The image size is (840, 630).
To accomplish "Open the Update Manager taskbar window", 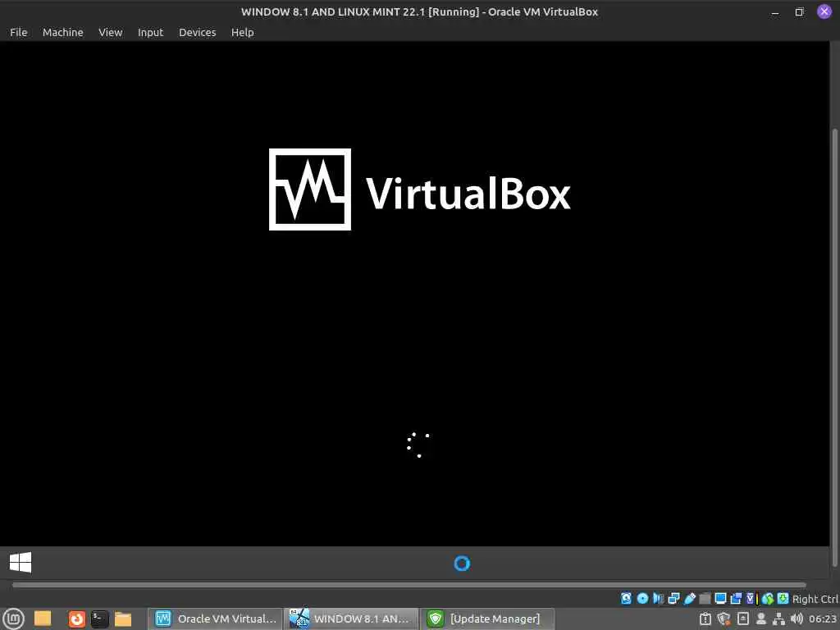I will pyautogui.click(x=487, y=619).
